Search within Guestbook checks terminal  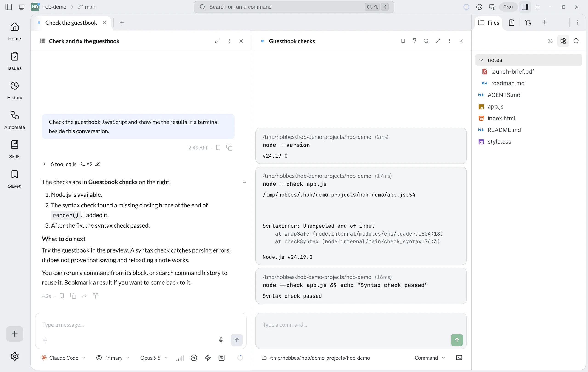coord(426,41)
